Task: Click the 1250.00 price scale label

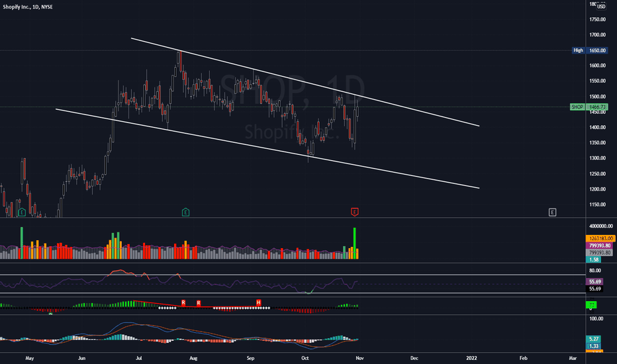Action: (597, 173)
